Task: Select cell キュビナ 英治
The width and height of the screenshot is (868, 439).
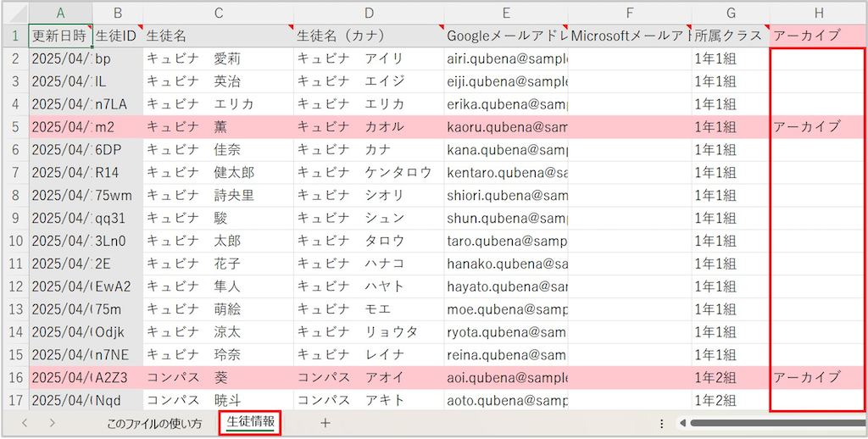Action: point(218,81)
